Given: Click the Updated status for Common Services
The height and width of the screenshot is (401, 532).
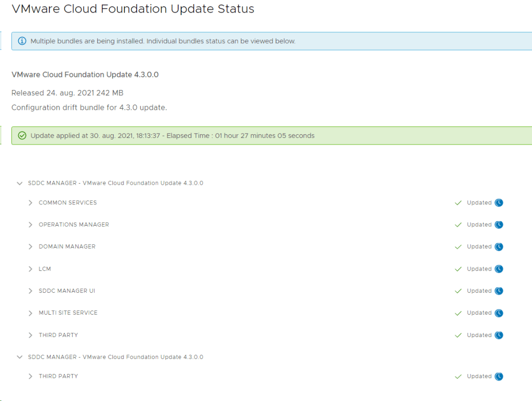Looking at the screenshot, I should [x=478, y=203].
